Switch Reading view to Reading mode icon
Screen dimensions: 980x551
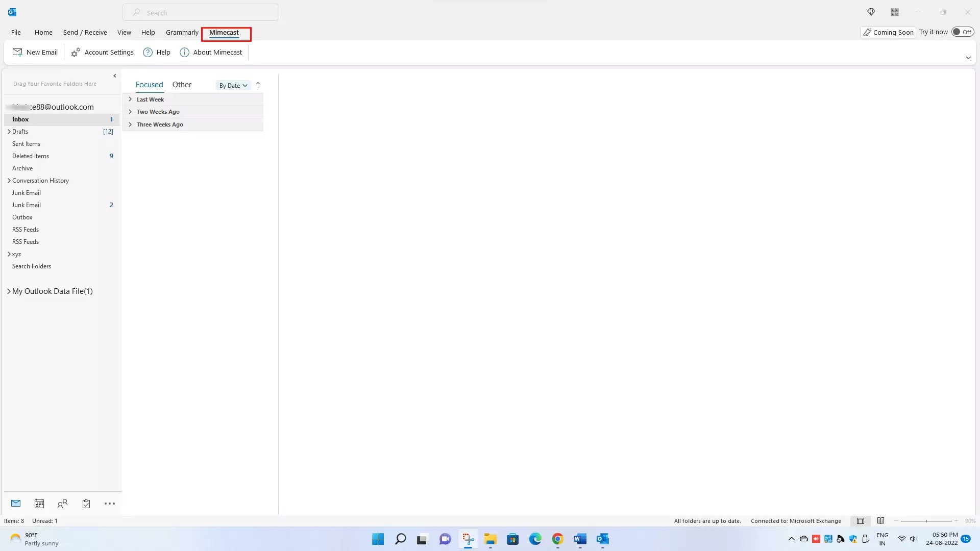(x=881, y=520)
